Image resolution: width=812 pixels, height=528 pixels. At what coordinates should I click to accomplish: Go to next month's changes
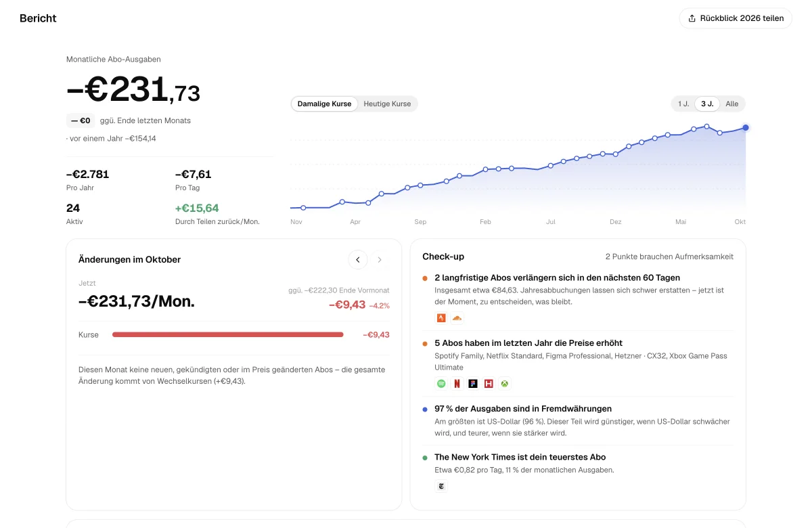tap(380, 259)
